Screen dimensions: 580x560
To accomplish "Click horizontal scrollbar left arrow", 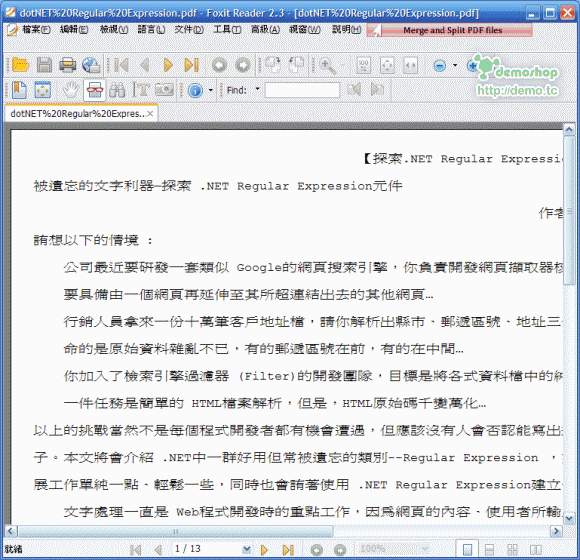I will 10,532.
